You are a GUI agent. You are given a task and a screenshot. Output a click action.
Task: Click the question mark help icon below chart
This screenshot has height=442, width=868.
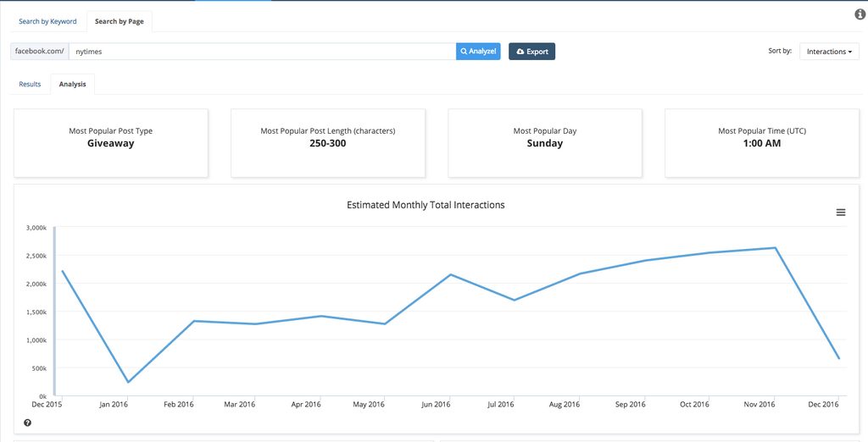[27, 423]
